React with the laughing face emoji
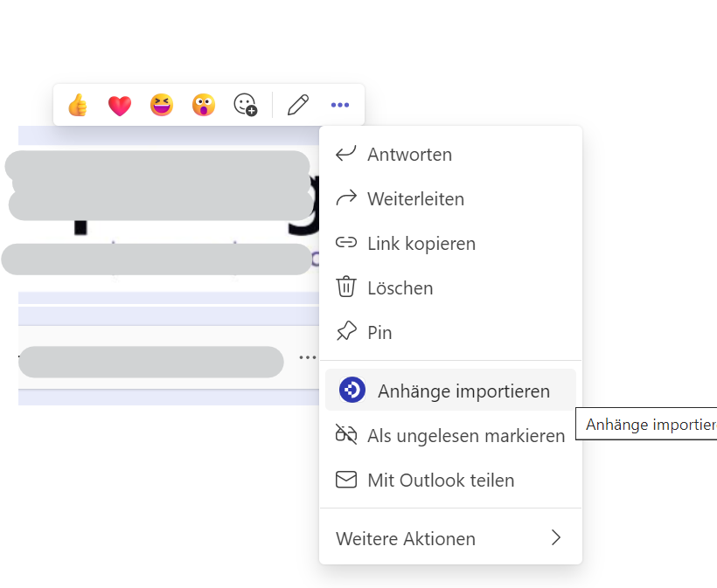Screen dimensions: 717x588 click(162, 106)
